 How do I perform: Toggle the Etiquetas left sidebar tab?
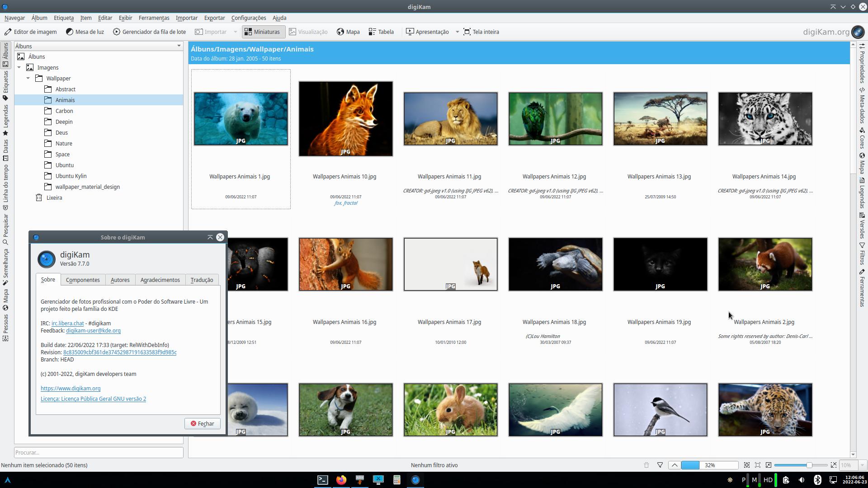(x=5, y=86)
